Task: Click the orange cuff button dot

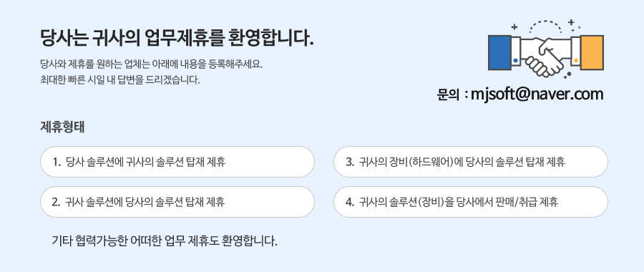Action: [x=576, y=61]
